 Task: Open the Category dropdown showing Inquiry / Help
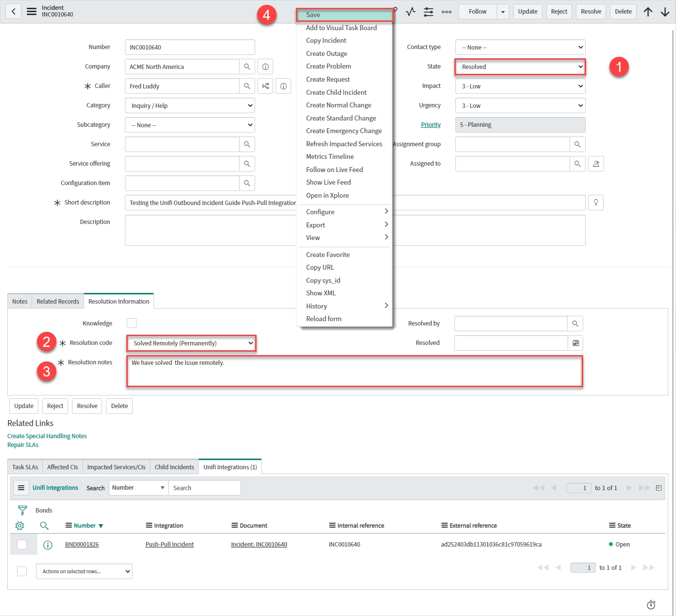click(x=190, y=105)
